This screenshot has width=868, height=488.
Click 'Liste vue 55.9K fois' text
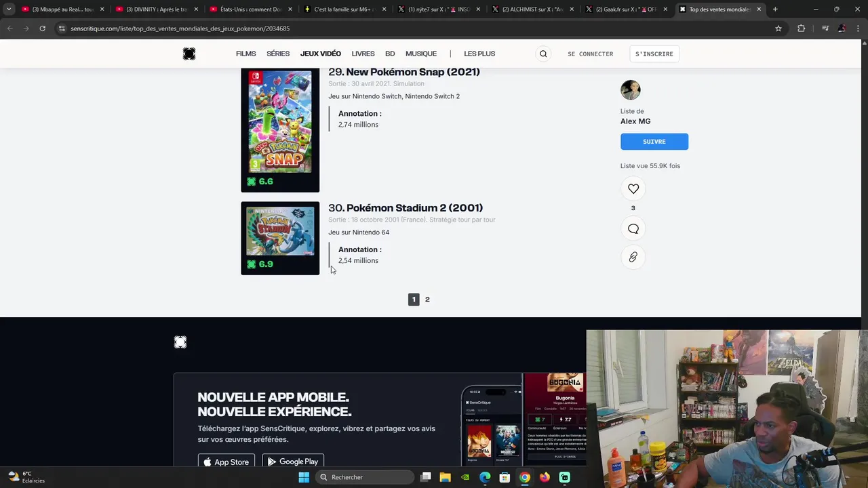650,166
